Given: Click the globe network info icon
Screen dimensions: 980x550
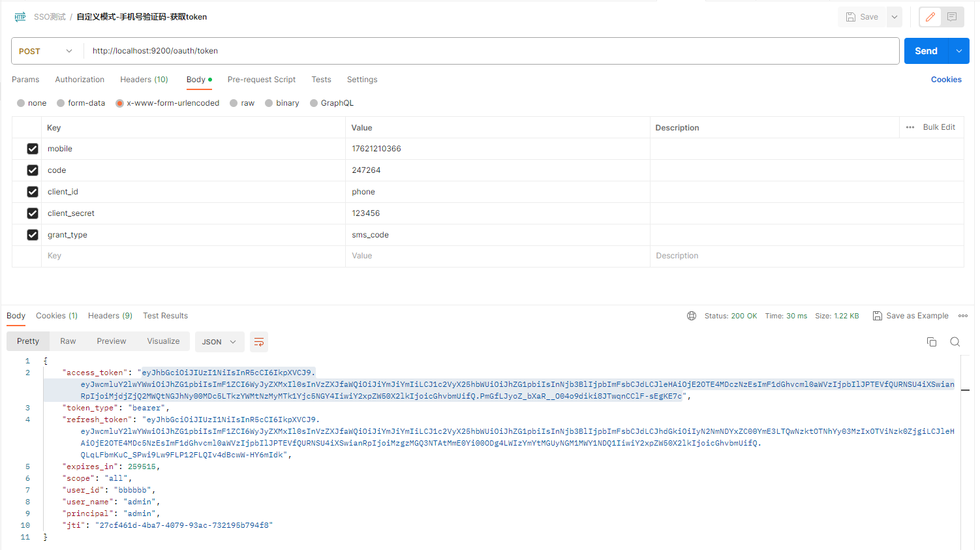Looking at the screenshot, I should [x=692, y=316].
